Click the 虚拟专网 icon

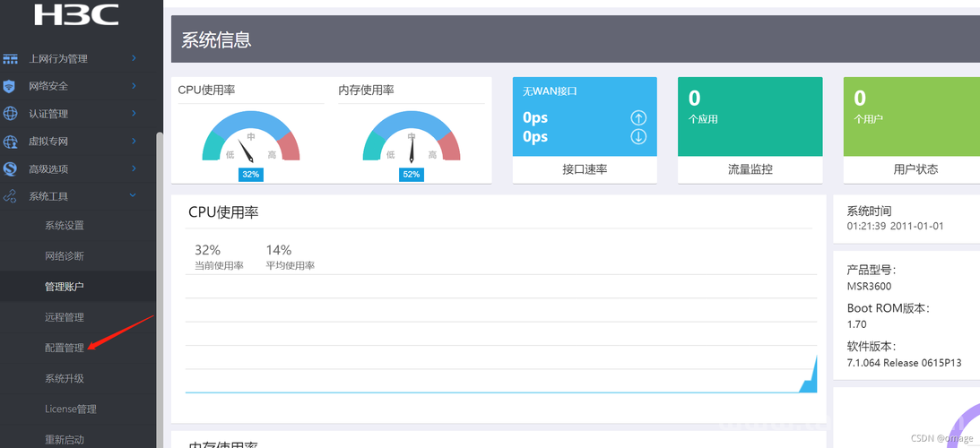point(10,142)
